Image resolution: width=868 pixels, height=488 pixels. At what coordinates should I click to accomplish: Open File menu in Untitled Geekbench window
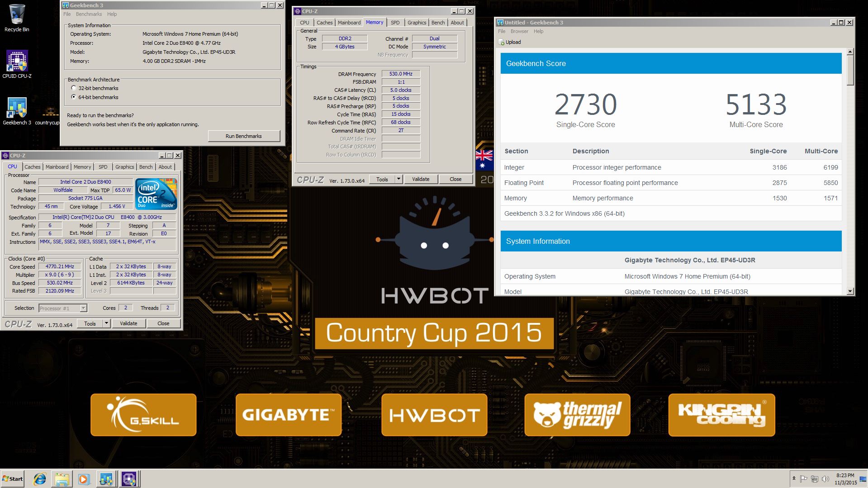pyautogui.click(x=502, y=31)
